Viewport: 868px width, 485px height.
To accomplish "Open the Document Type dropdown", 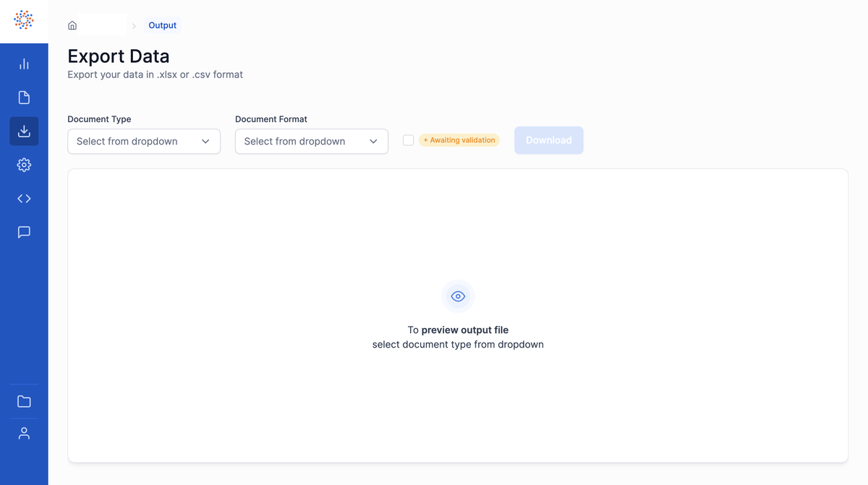I will pyautogui.click(x=143, y=142).
